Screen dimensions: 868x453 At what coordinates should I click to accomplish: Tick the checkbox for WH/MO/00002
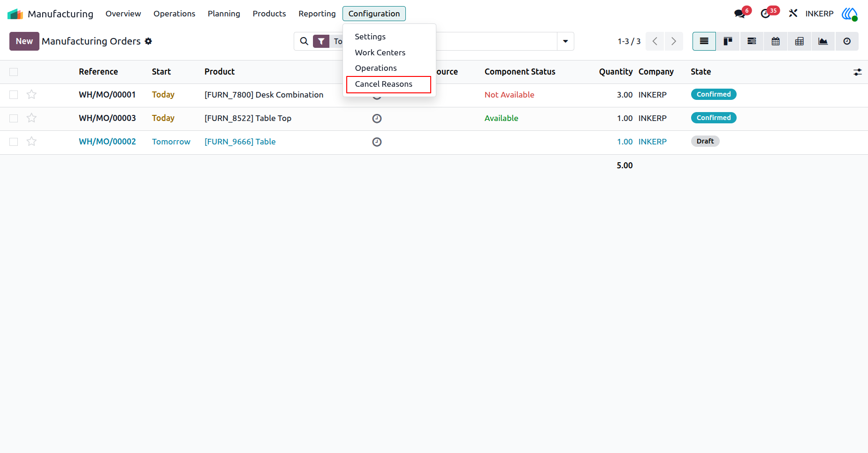pos(14,142)
